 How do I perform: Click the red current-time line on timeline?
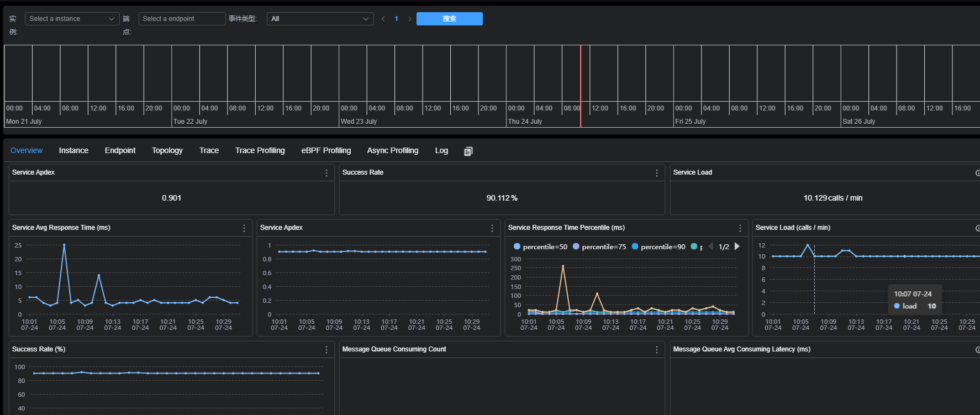click(581, 86)
